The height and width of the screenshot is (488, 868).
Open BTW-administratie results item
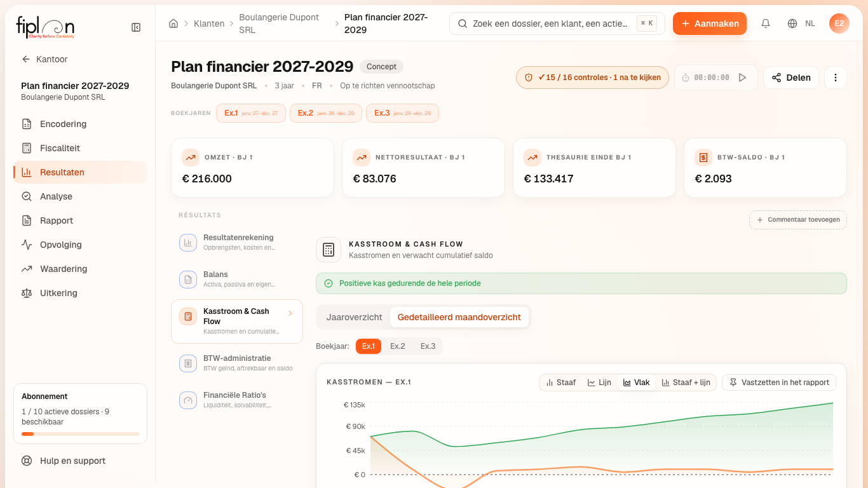[x=237, y=363]
